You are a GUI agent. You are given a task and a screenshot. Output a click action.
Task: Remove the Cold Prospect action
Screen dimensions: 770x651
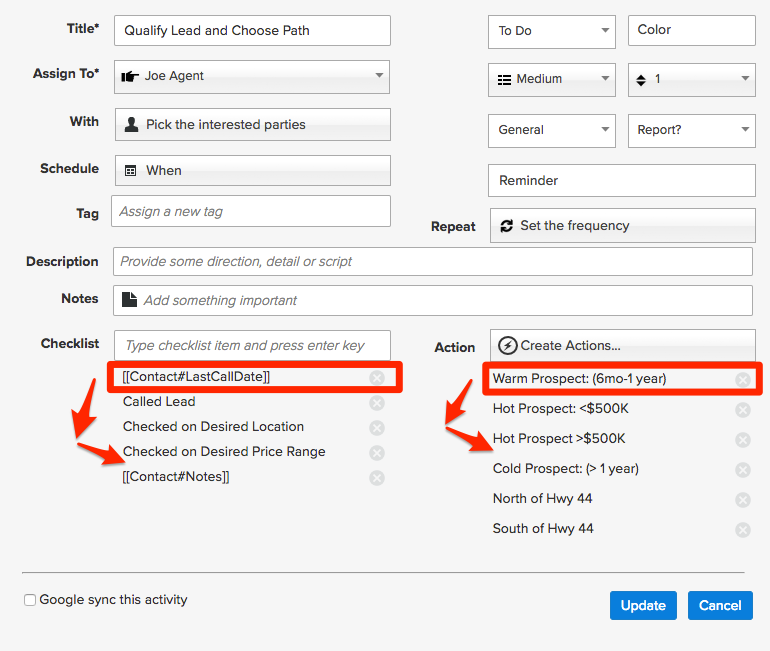click(742, 470)
